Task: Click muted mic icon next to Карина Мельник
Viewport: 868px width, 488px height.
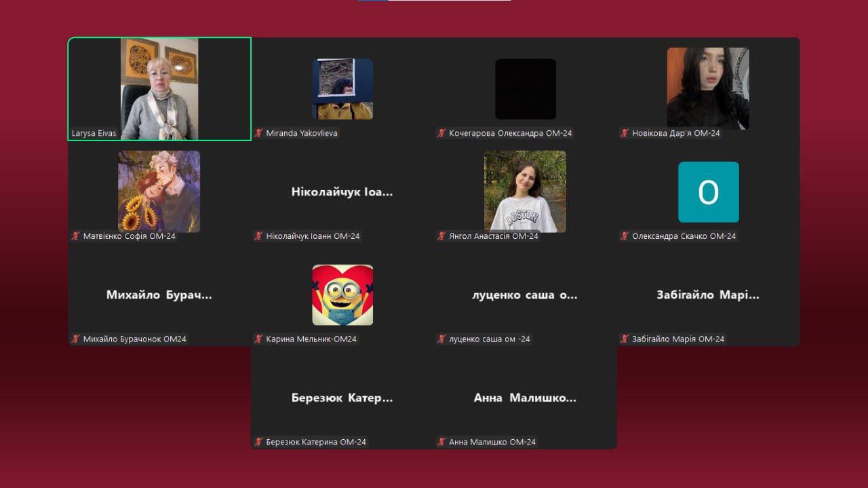Action: click(258, 339)
